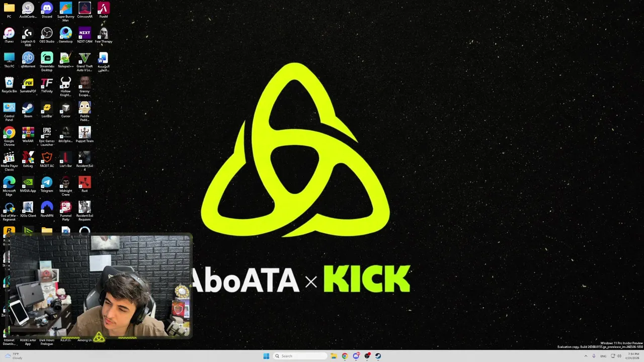Open NZXT CAM icon
Screen dimensions: 644x362
point(85,35)
